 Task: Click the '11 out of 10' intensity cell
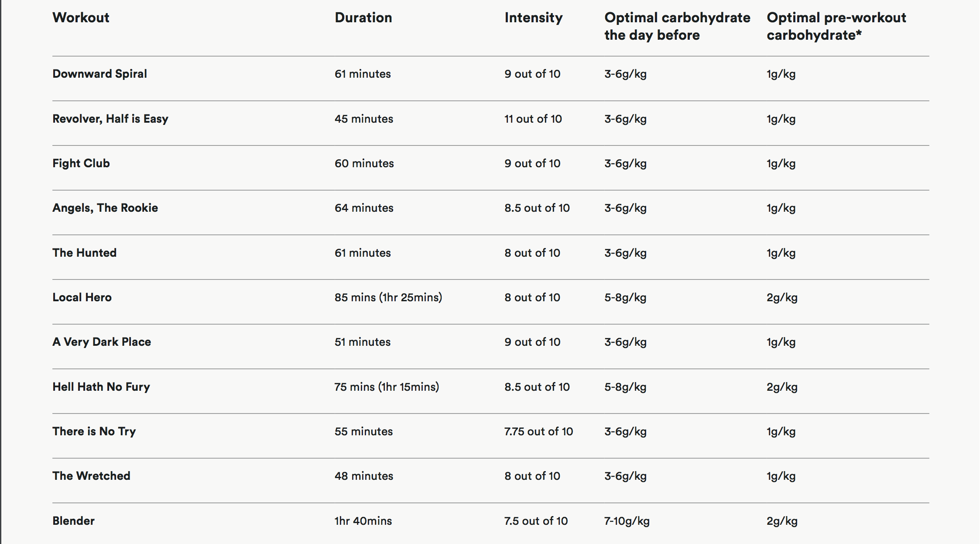[533, 119]
